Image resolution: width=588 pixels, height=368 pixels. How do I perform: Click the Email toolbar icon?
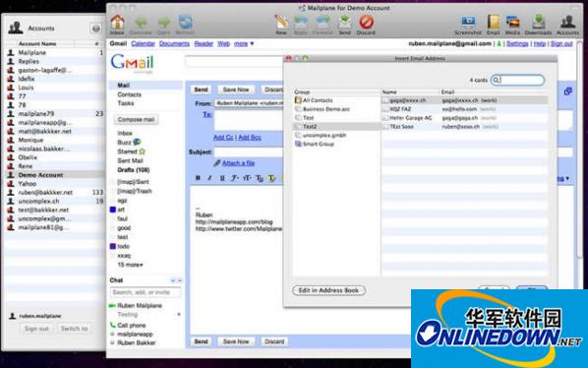pyautogui.click(x=494, y=26)
